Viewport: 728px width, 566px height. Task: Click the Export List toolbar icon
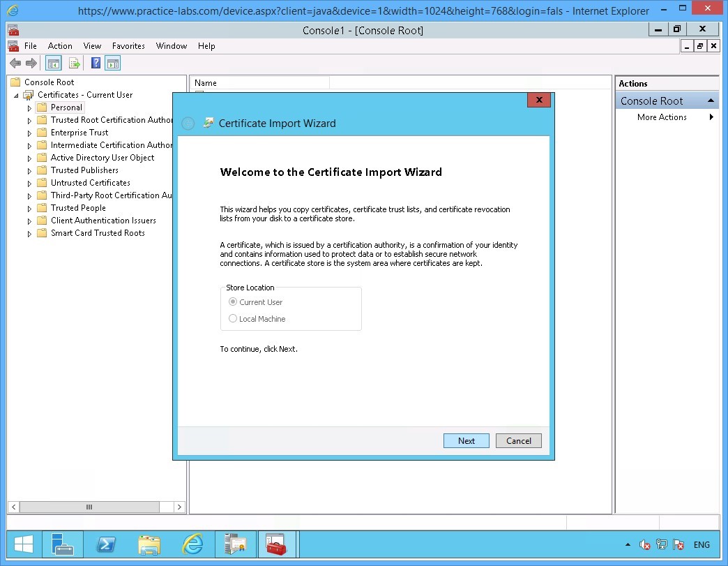coord(74,64)
